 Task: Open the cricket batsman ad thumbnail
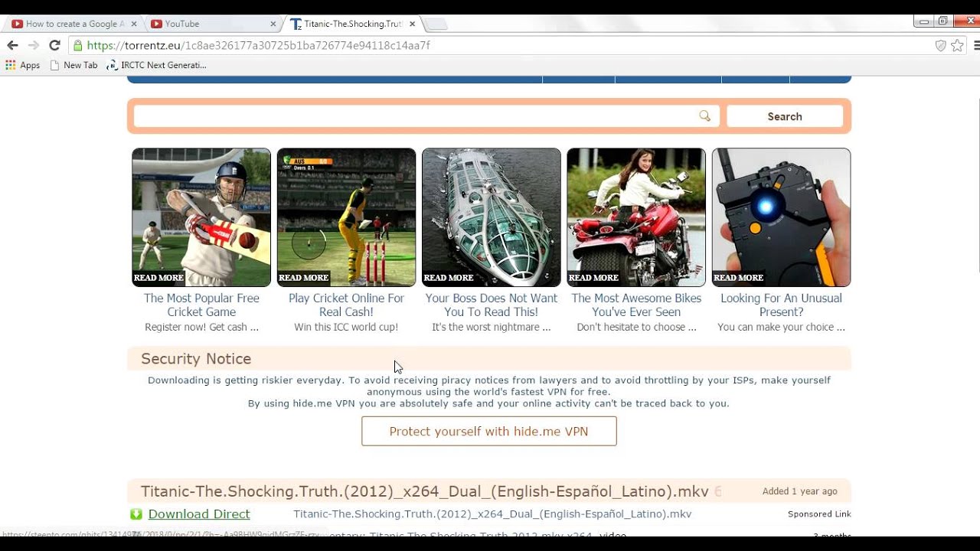(201, 217)
